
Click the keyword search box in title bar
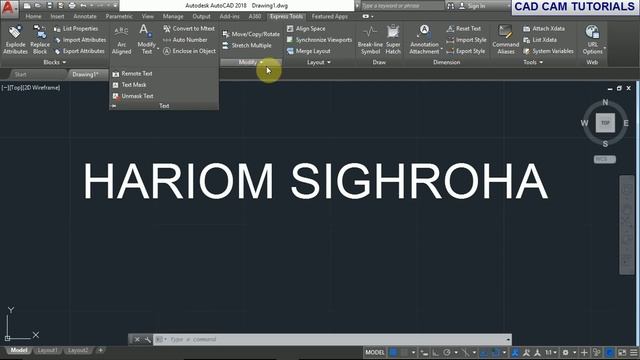pyautogui.click(x=402, y=6)
